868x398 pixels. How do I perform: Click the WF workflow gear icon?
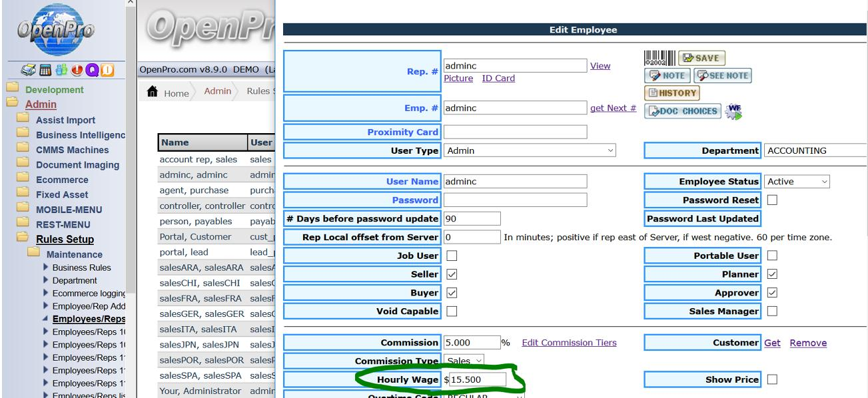point(733,110)
